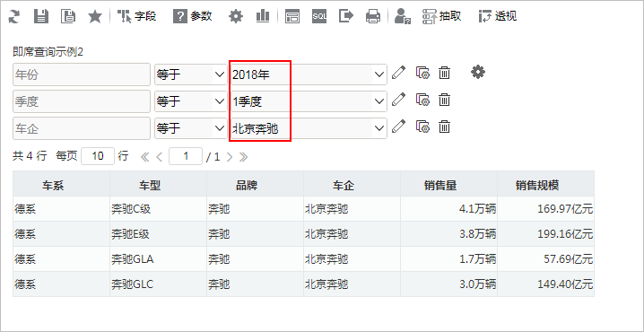Expand the 北京奔驰 value dropdown
644x332 pixels.
pos(308,128)
